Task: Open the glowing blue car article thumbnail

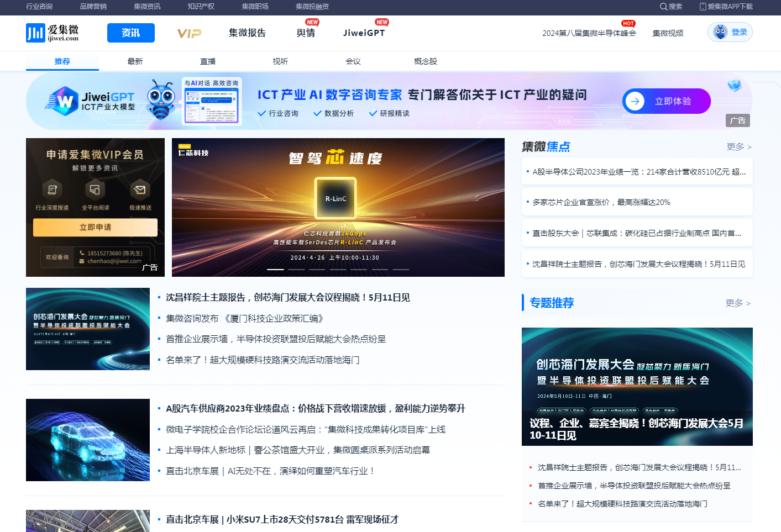Action: tap(88, 440)
